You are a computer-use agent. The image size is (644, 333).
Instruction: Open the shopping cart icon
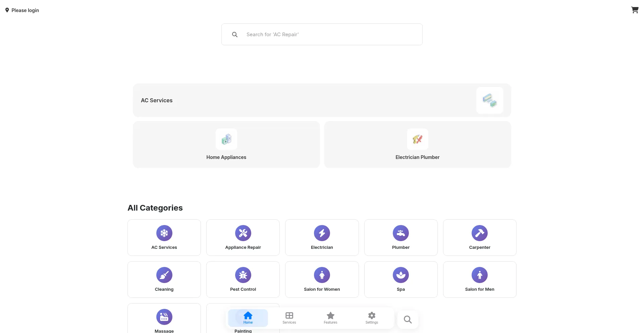pyautogui.click(x=635, y=10)
